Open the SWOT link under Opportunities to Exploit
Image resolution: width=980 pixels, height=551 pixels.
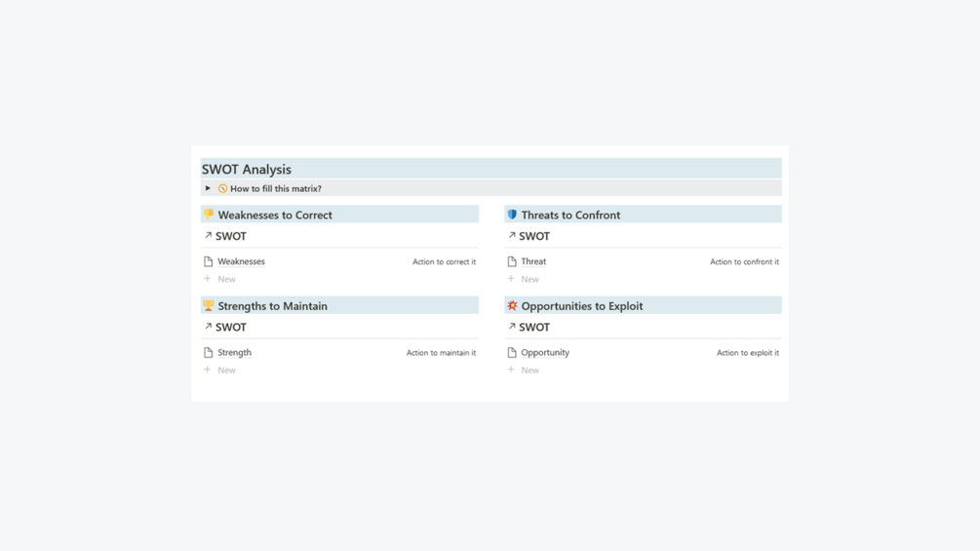pyautogui.click(x=533, y=327)
